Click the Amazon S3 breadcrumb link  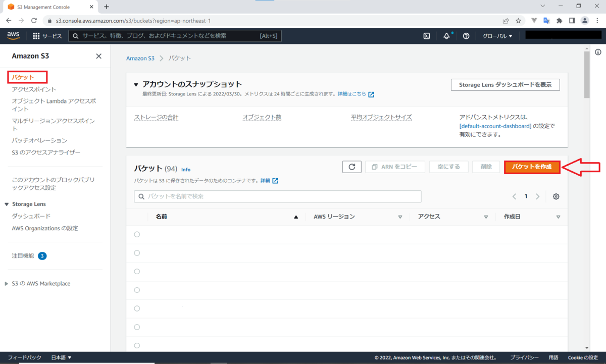point(140,59)
